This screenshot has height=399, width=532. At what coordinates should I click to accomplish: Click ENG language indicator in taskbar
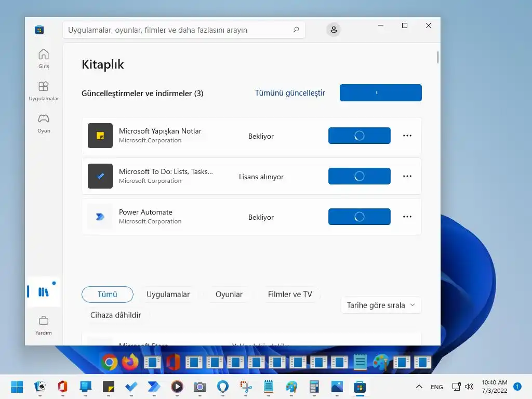(x=436, y=387)
